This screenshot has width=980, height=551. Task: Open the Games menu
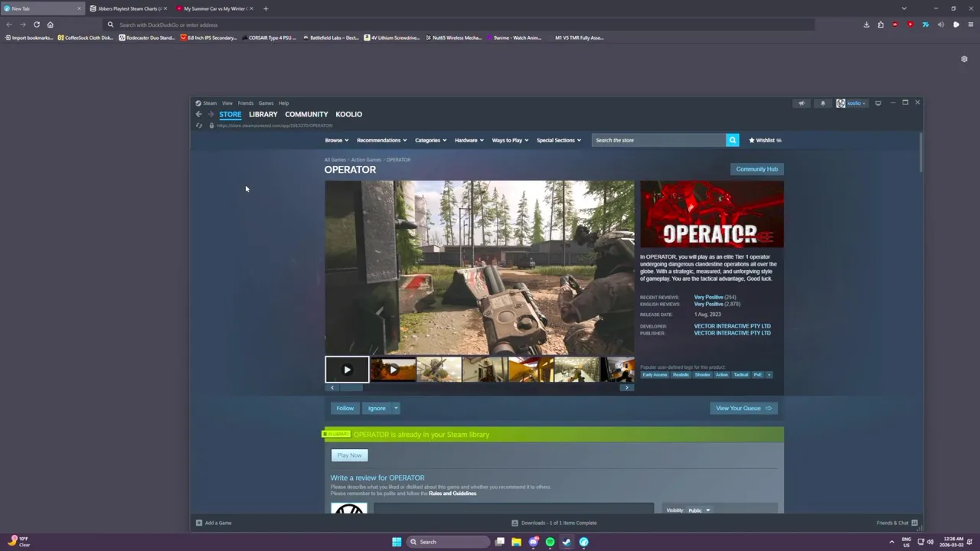coord(266,103)
